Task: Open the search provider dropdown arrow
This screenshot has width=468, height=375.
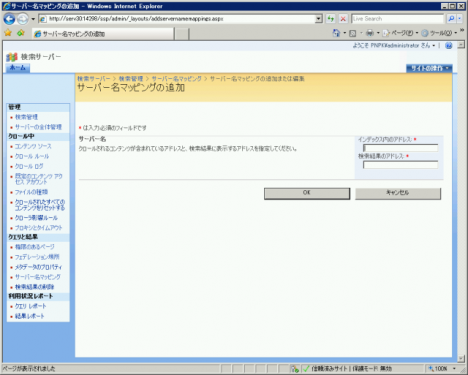Action: pyautogui.click(x=460, y=19)
